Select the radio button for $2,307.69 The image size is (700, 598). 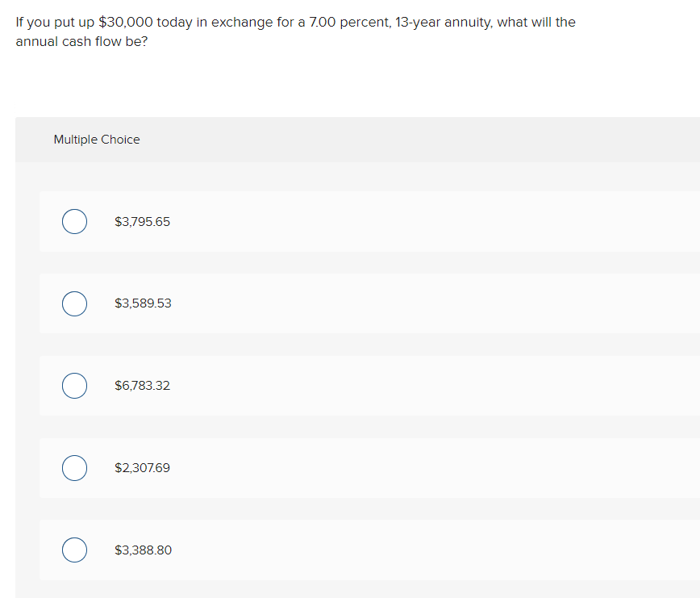coord(74,468)
